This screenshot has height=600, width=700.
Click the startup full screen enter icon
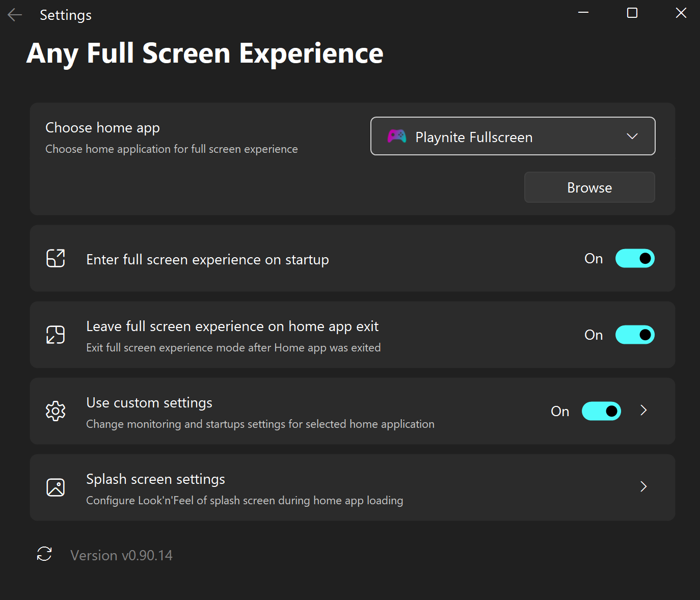pyautogui.click(x=56, y=258)
